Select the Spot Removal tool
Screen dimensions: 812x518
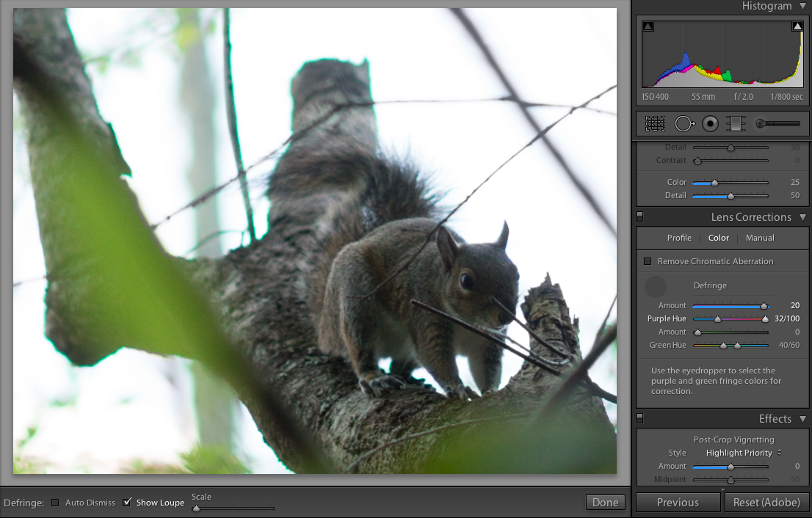coord(684,124)
